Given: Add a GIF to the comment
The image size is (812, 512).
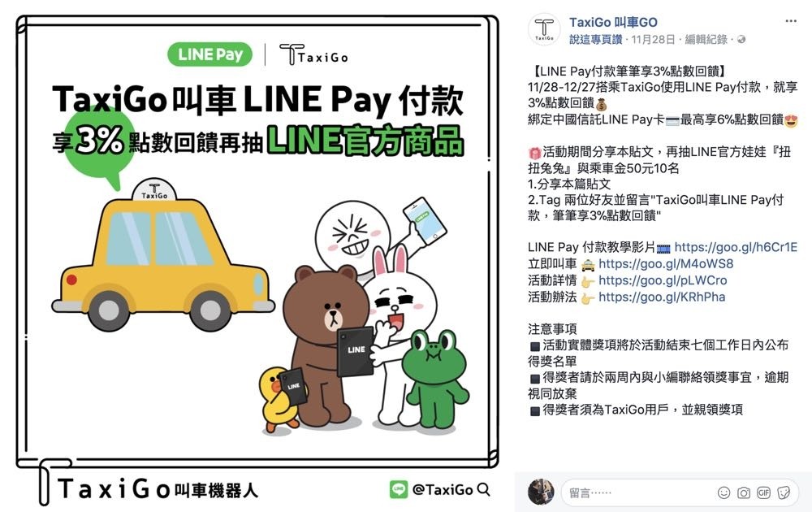Looking at the screenshot, I should coord(764,492).
